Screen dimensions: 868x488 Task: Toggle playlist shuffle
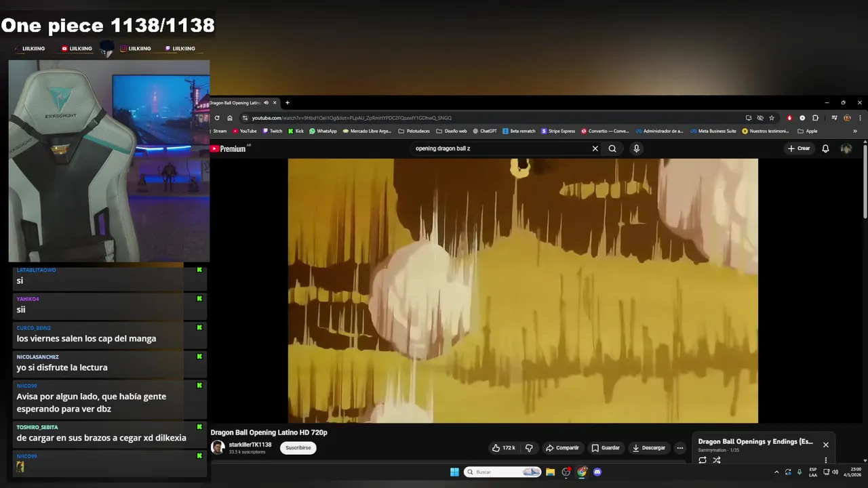coord(717,460)
